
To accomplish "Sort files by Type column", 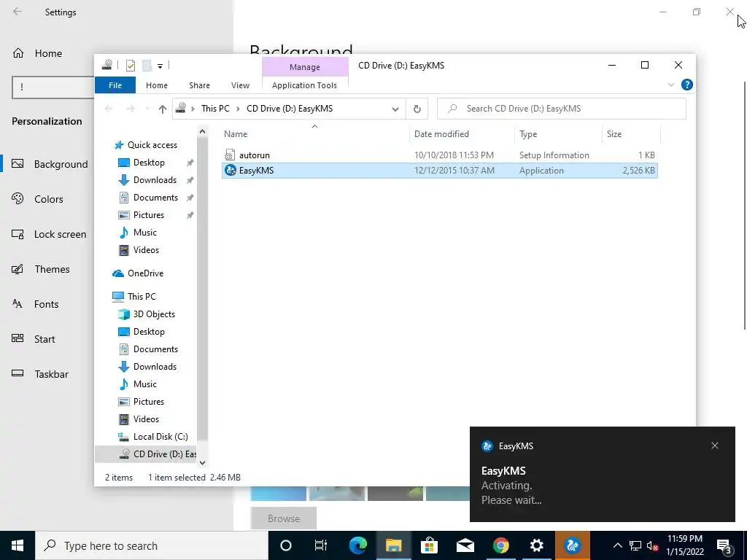I will pyautogui.click(x=558, y=134).
